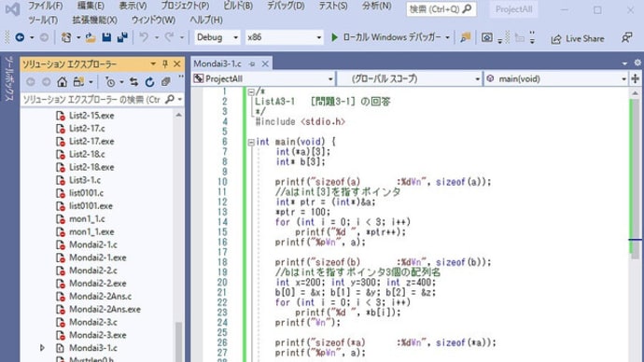Open the Live Share feature

(578, 38)
